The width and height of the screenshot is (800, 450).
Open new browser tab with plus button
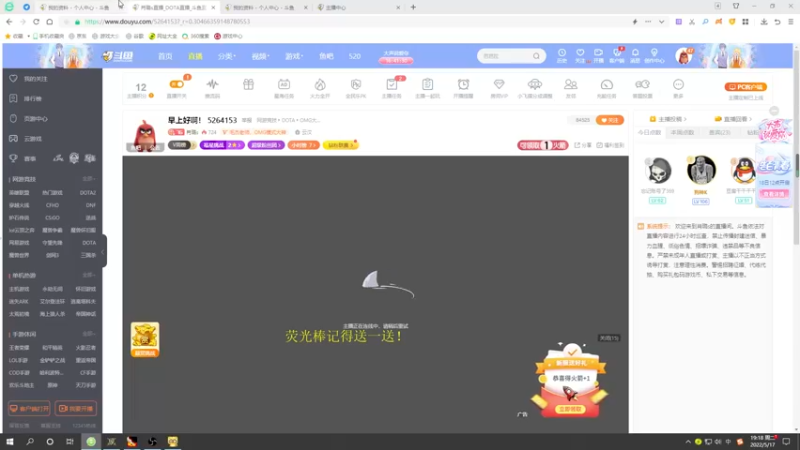[413, 7]
